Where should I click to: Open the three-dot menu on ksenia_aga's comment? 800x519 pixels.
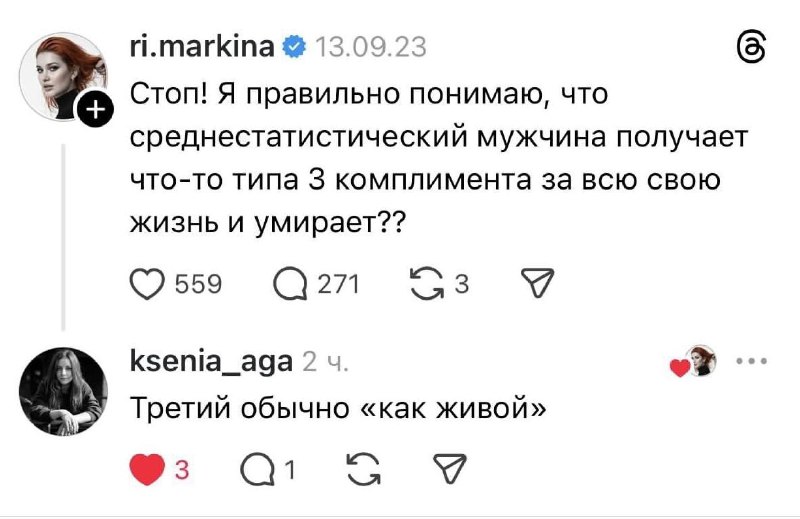(750, 362)
